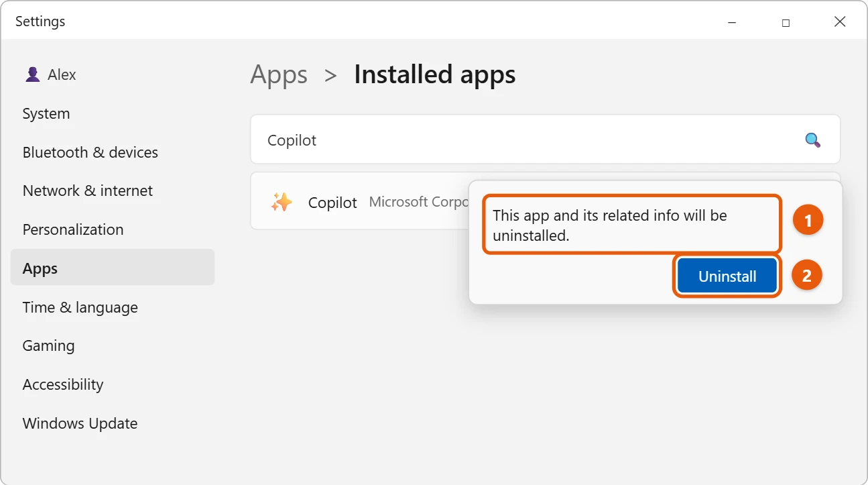The image size is (868, 485).
Task: Confirm with the blue Uninstall button
Action: coord(727,276)
